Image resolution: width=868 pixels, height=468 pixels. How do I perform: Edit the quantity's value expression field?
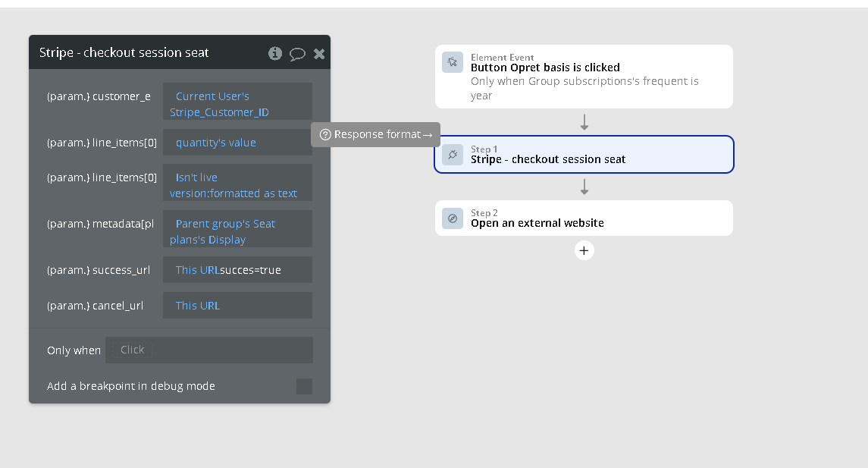237,143
